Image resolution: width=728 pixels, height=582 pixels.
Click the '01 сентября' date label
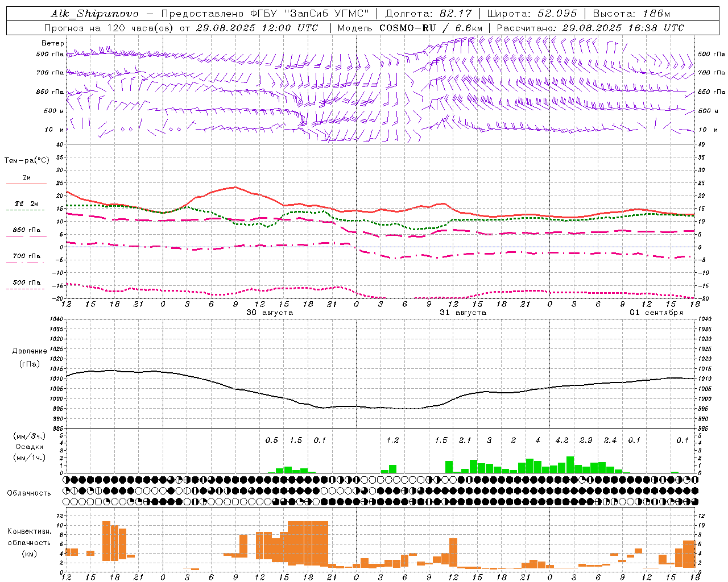(656, 313)
